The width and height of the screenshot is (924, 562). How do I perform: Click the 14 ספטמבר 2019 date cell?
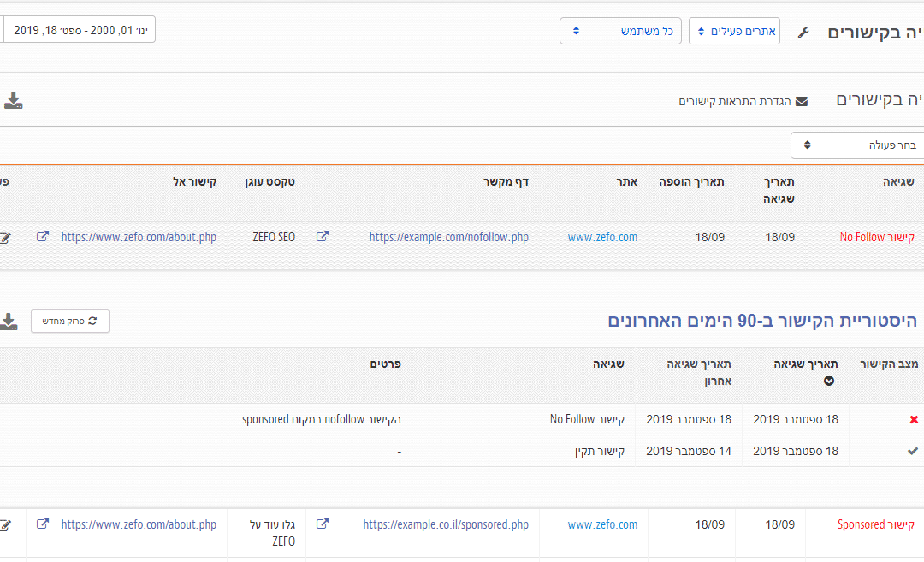click(x=688, y=452)
